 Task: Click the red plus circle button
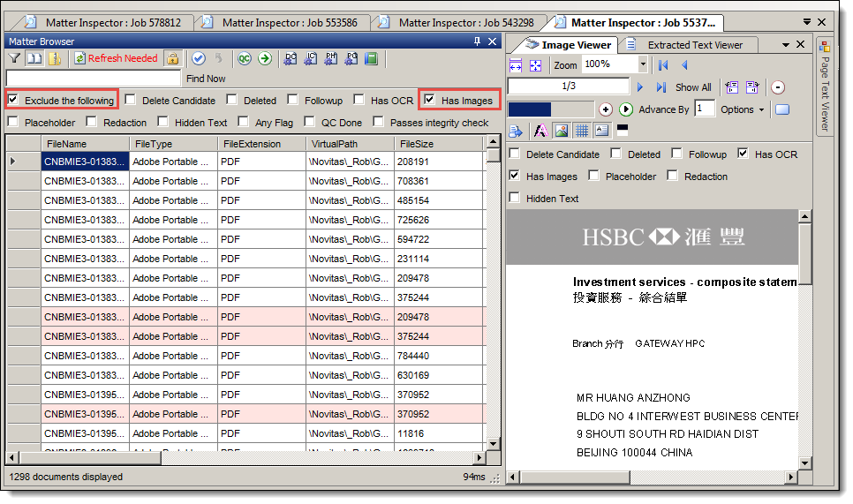(x=606, y=109)
